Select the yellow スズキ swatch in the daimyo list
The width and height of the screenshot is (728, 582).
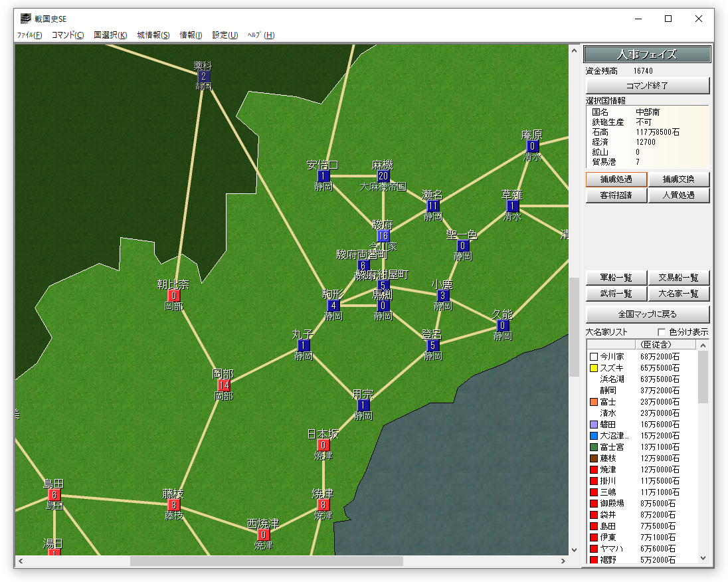594,367
